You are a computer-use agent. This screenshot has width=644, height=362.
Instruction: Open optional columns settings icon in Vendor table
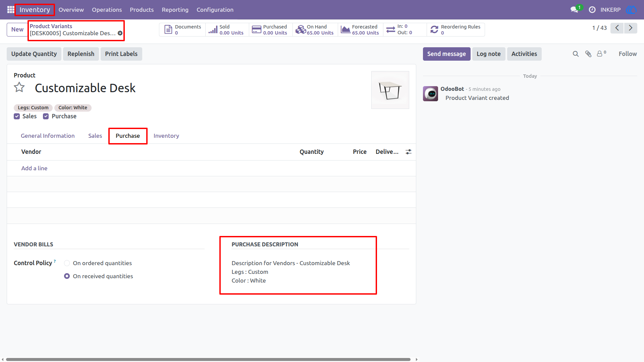coord(408,152)
